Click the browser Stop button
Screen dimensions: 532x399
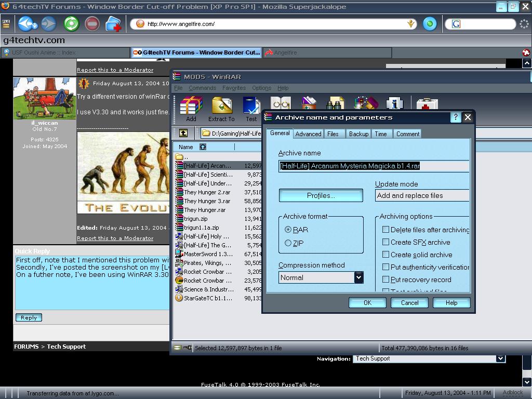[x=92, y=24]
